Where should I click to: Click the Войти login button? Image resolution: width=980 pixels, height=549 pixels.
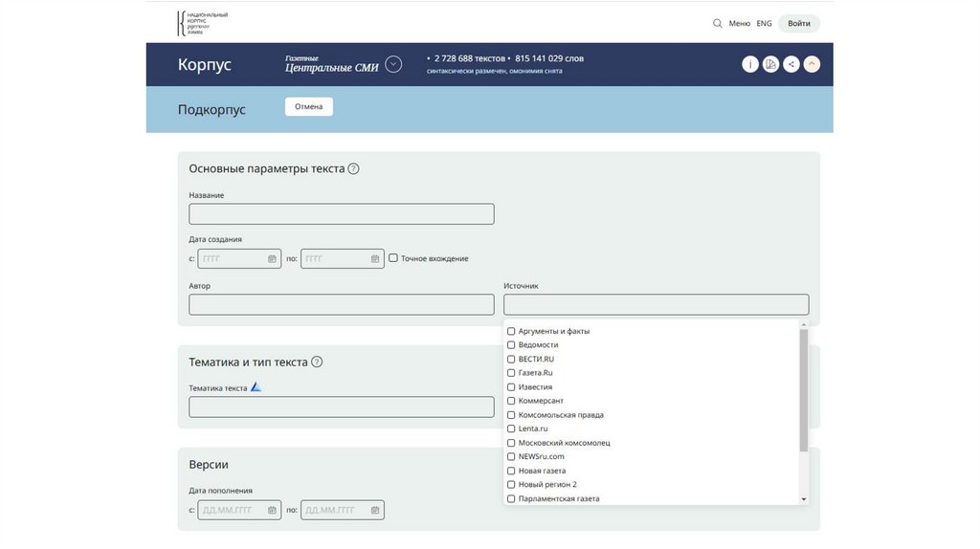(798, 24)
